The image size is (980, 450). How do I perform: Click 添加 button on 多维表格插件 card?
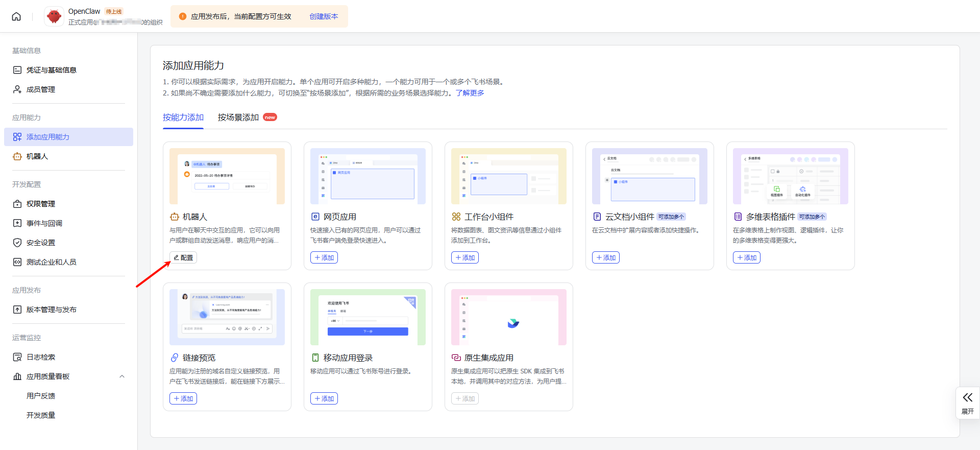click(x=747, y=257)
